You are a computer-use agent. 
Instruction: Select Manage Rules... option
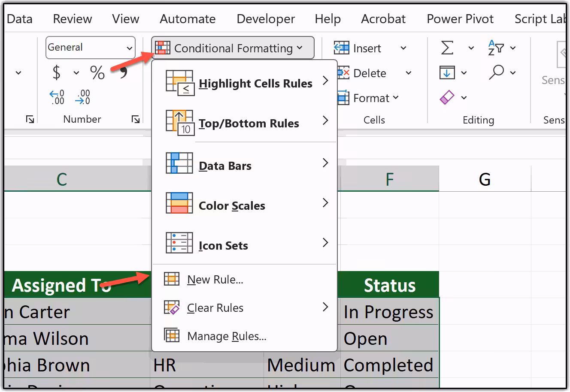245,336
